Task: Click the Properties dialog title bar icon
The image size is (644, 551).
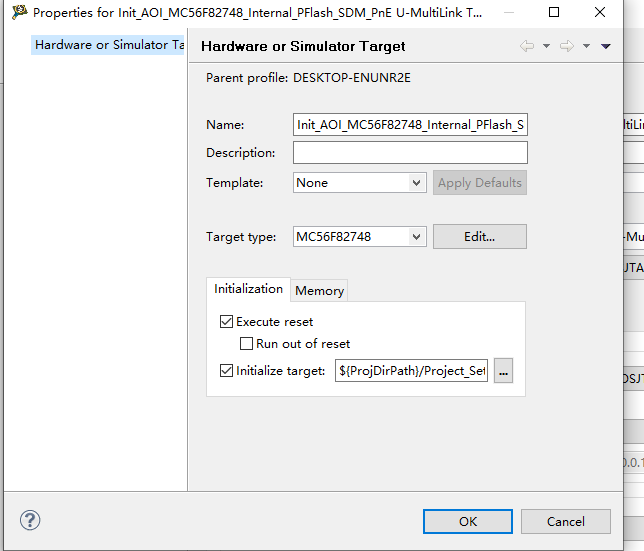Action: [19, 13]
